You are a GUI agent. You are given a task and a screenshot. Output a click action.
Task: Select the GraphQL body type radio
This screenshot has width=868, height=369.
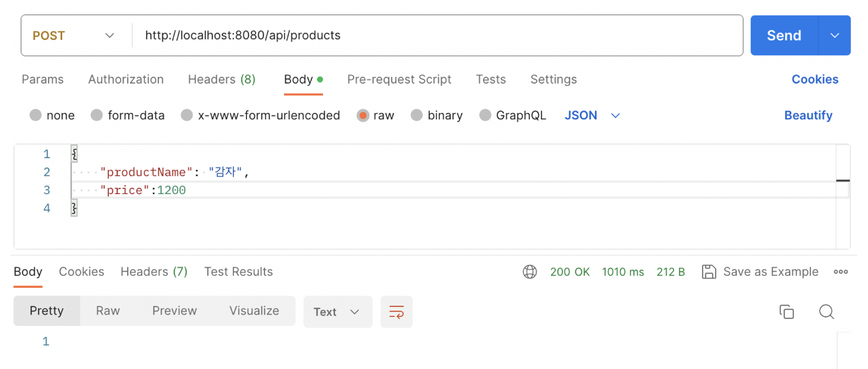click(x=485, y=116)
